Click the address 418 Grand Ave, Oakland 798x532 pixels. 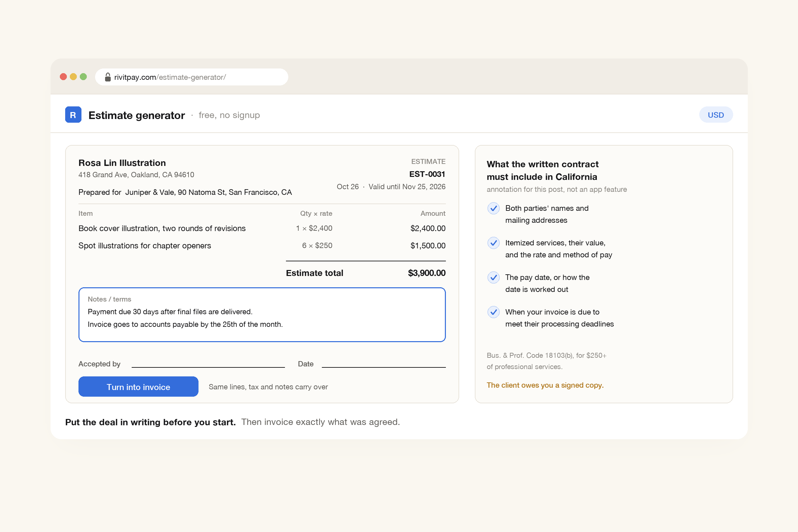[136, 175]
